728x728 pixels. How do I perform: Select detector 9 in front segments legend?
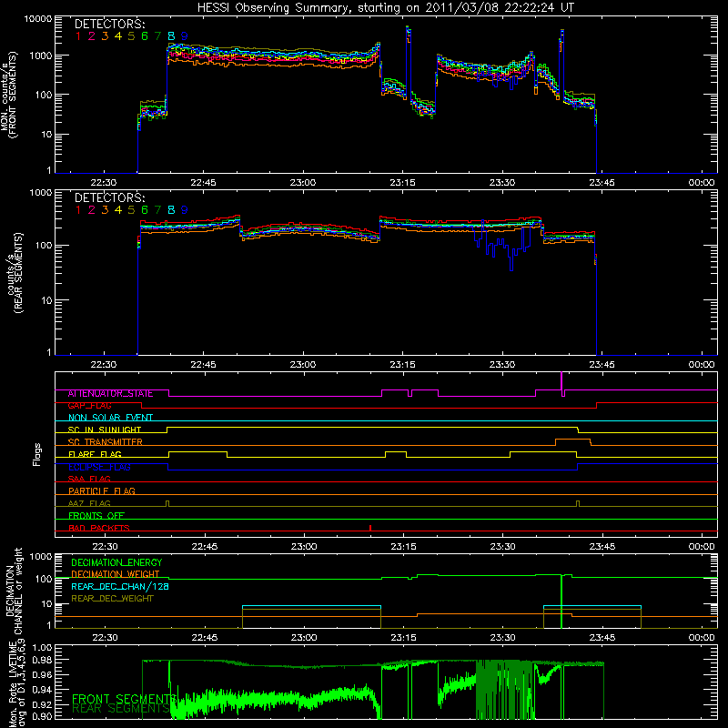tap(185, 36)
